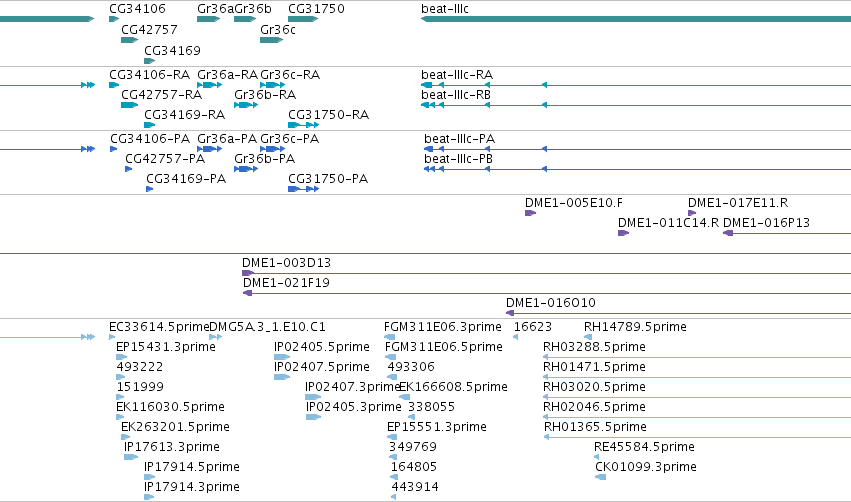Click EST EC33614.5prime label
The height and width of the screenshot is (502, 851).
159,327
